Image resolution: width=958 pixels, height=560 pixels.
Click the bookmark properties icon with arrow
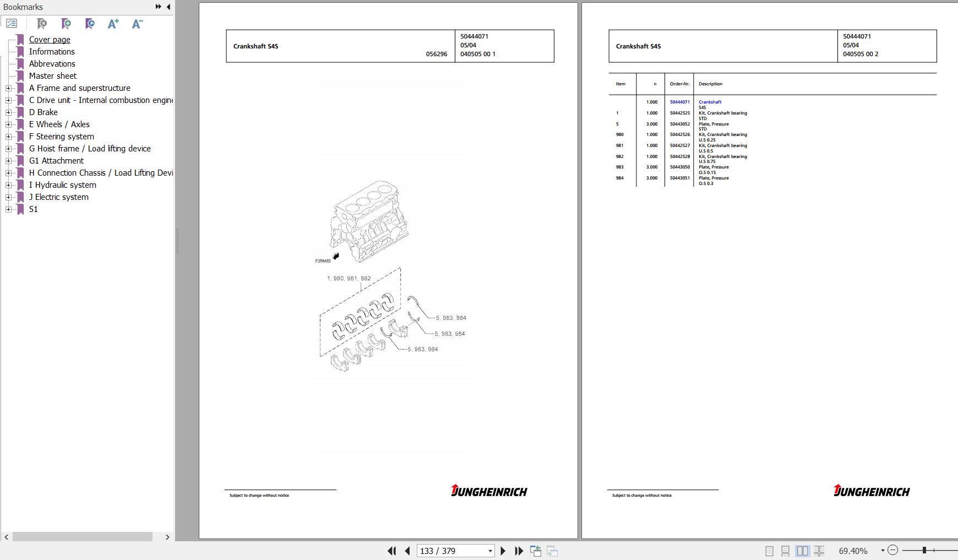tap(90, 23)
